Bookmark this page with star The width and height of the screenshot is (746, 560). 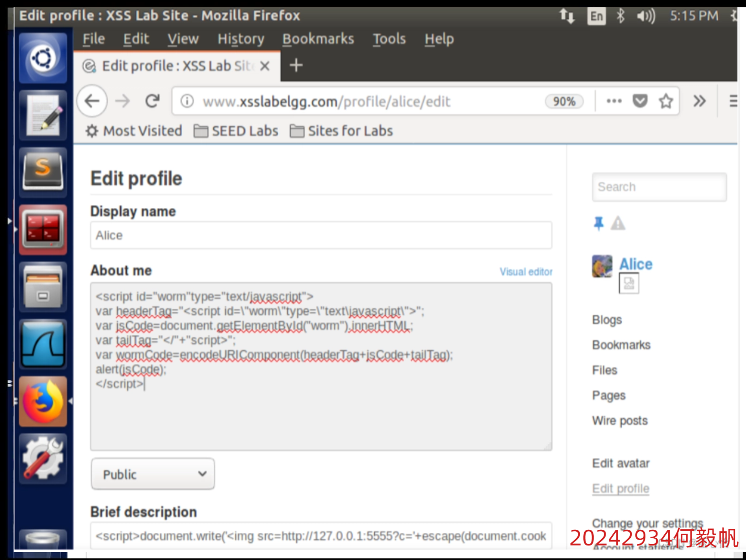pyautogui.click(x=666, y=101)
